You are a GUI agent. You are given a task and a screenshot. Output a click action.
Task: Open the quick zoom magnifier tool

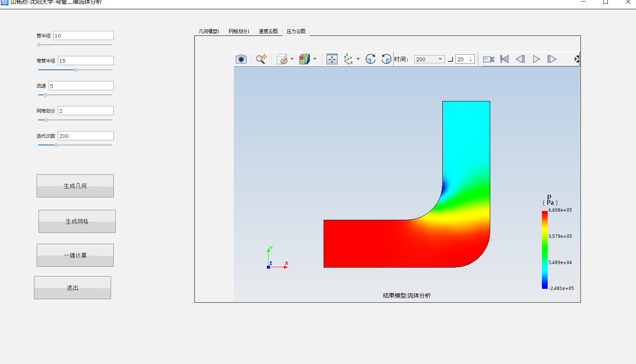(x=261, y=59)
